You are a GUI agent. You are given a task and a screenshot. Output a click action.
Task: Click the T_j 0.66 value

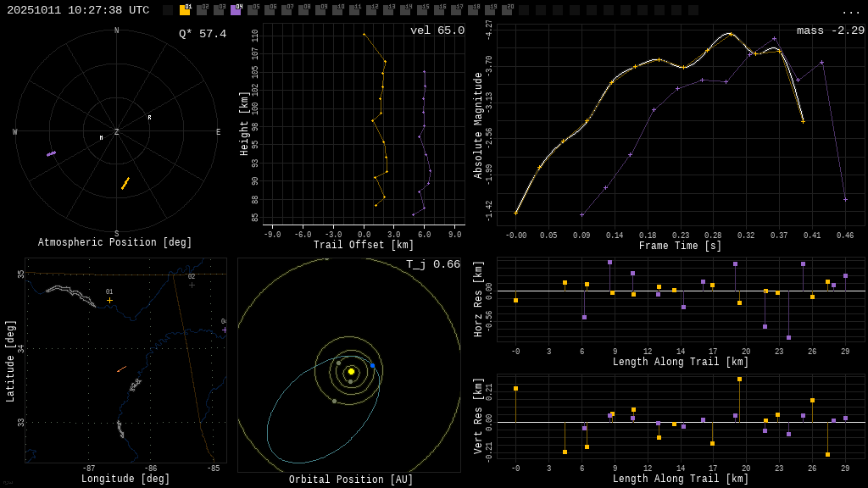tap(432, 264)
